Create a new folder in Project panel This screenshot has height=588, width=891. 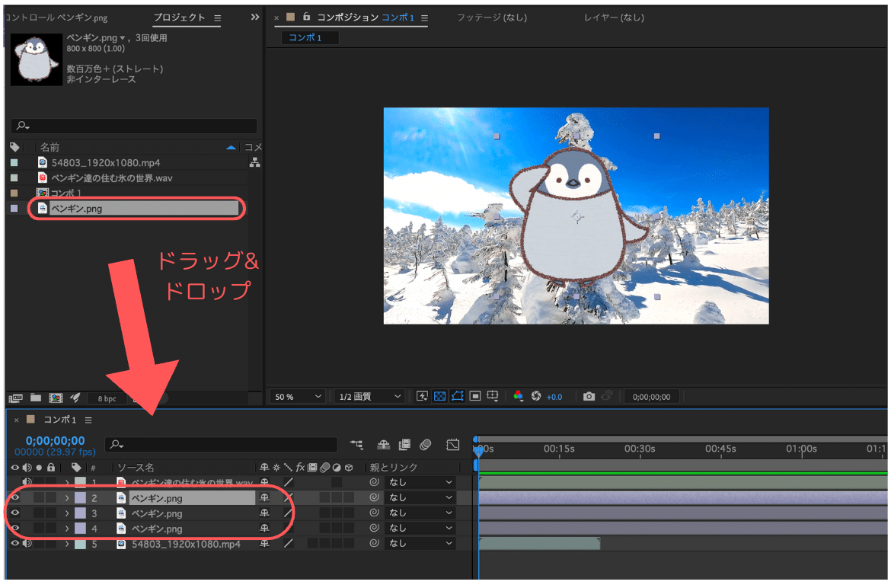click(36, 398)
